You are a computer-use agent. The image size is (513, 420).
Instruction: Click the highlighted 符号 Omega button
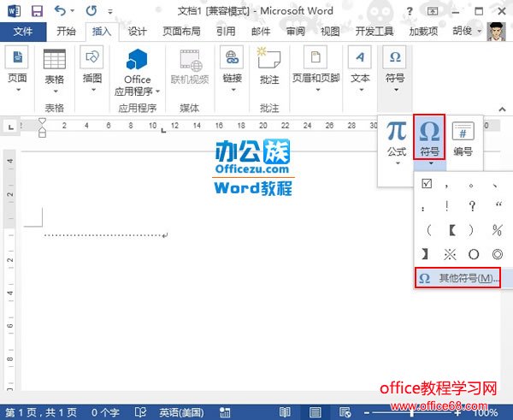click(429, 137)
